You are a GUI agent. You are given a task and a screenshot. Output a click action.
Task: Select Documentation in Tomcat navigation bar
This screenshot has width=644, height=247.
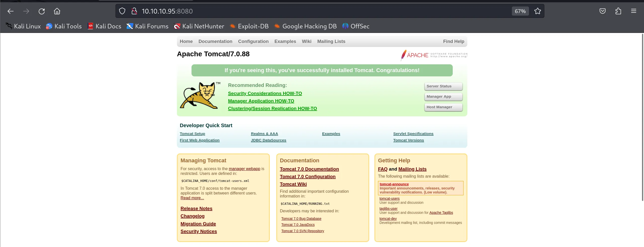click(x=215, y=41)
